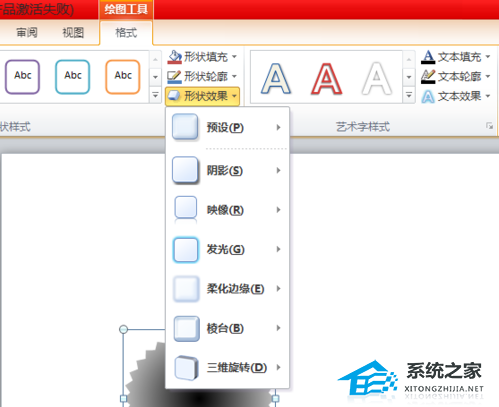Open the 三维旋转(D) 3D rotation submenu
499x407 pixels.
click(x=227, y=367)
